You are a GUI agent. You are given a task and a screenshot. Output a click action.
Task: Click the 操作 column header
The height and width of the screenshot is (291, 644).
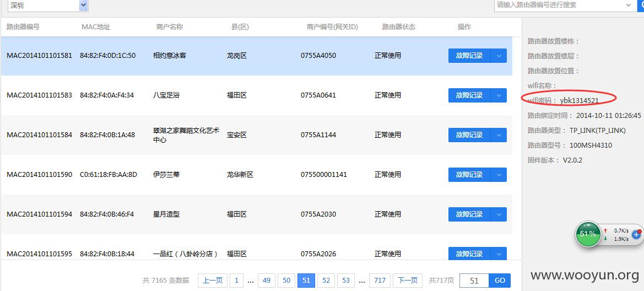coord(464,26)
